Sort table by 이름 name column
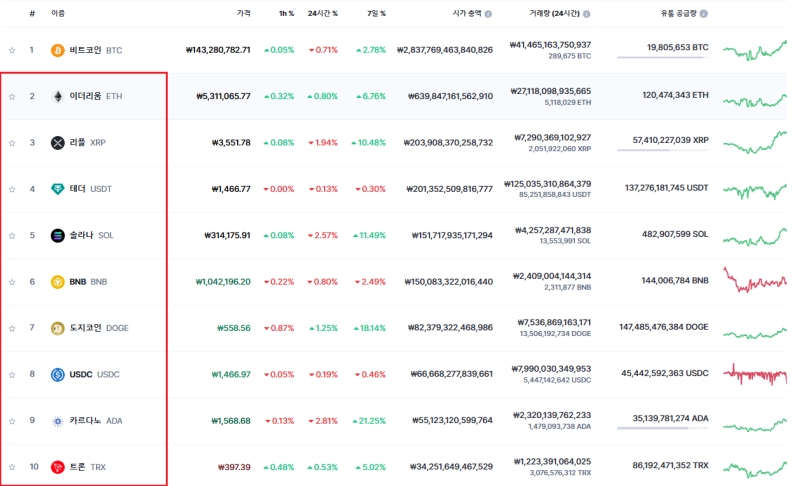The width and height of the screenshot is (800, 486). tap(58, 13)
